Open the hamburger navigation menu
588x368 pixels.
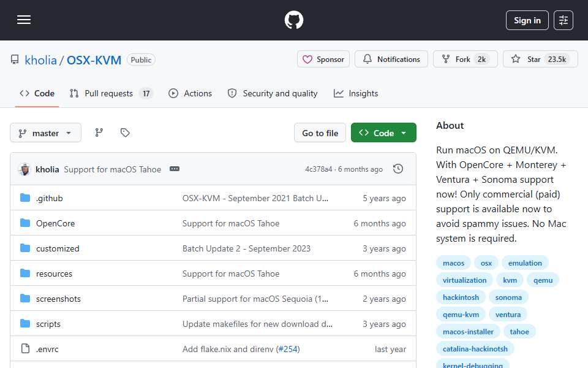point(24,20)
